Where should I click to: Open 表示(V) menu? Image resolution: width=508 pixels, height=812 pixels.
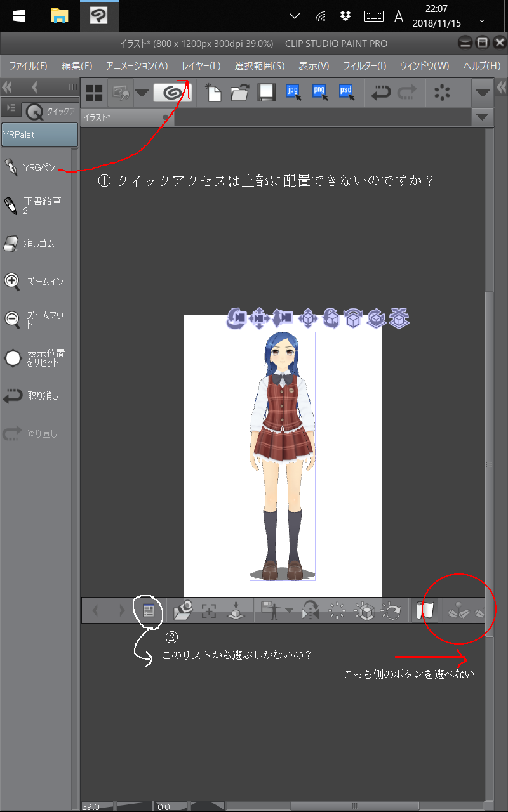coord(314,66)
